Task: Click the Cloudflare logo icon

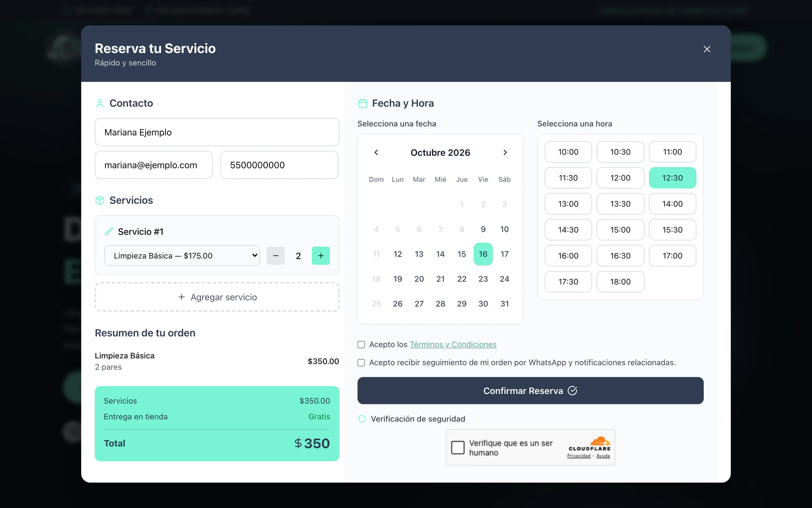Action: (x=600, y=441)
